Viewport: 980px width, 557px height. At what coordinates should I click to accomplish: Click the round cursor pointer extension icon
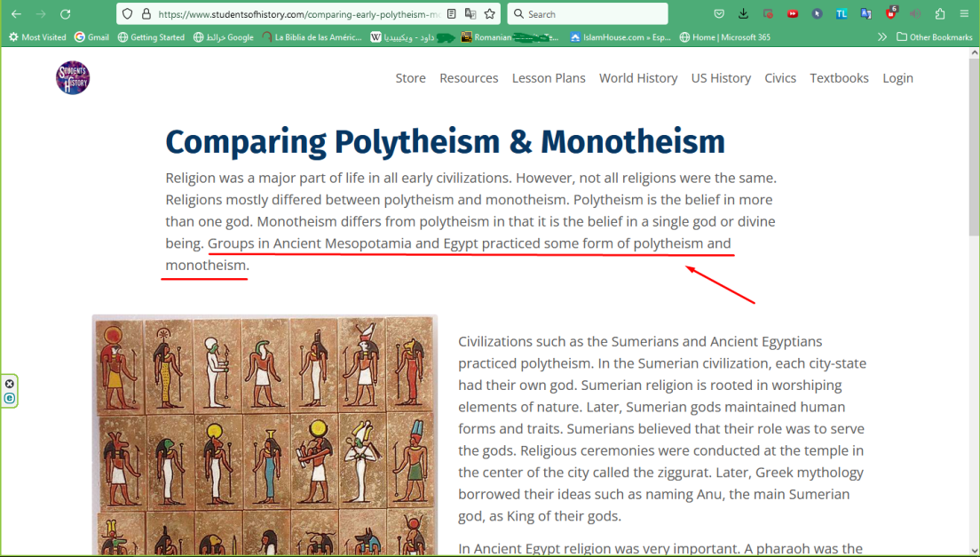pos(817,13)
